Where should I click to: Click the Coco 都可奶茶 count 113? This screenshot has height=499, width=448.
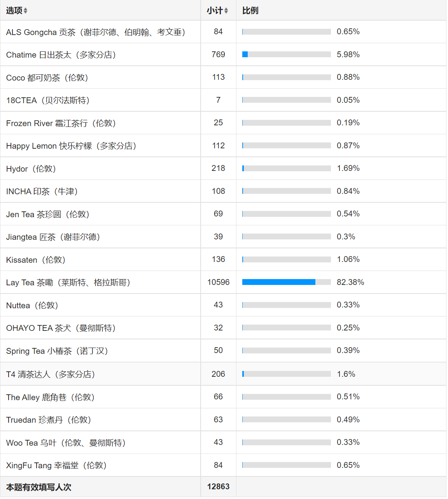[x=218, y=77]
